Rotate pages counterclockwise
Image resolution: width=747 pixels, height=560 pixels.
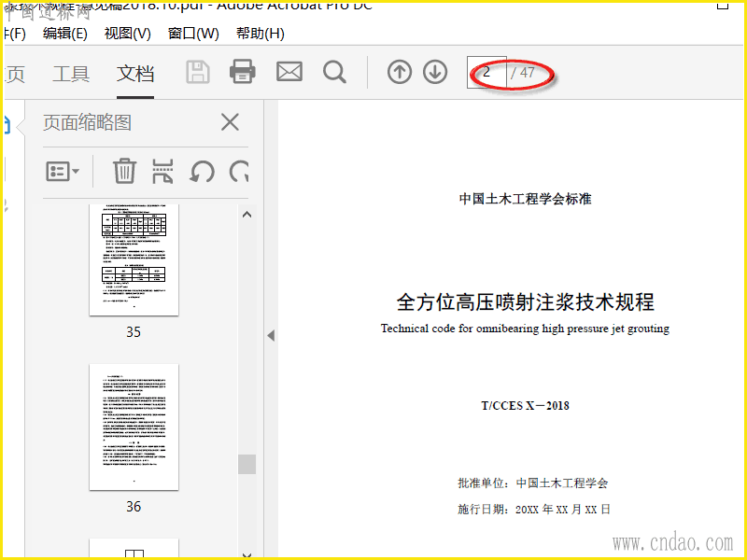pos(202,172)
